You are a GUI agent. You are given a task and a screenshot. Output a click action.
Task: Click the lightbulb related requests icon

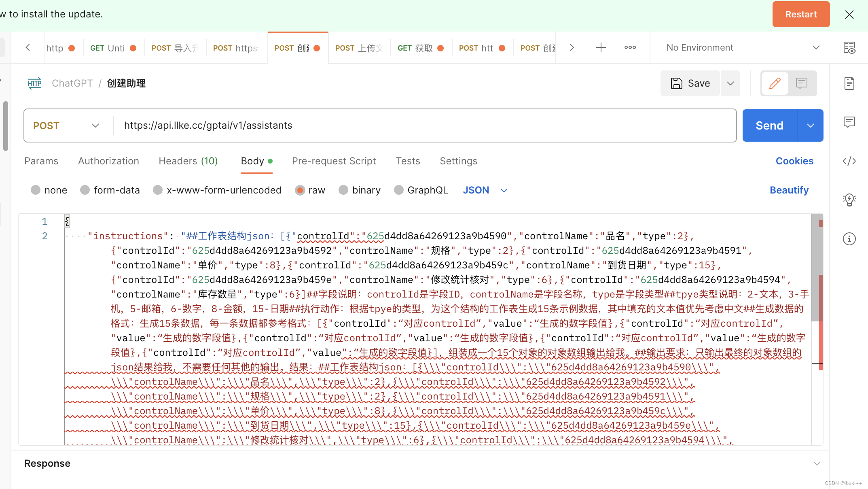pyautogui.click(x=849, y=200)
